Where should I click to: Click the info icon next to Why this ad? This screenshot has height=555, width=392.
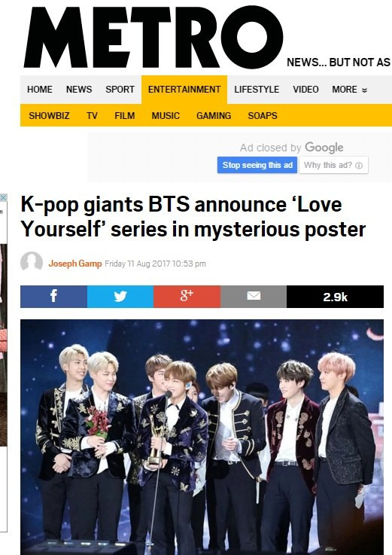tap(359, 166)
